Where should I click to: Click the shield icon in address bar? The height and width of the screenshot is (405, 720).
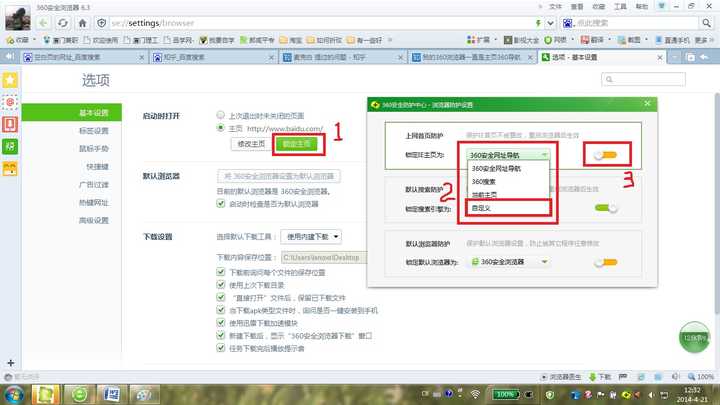[101, 22]
